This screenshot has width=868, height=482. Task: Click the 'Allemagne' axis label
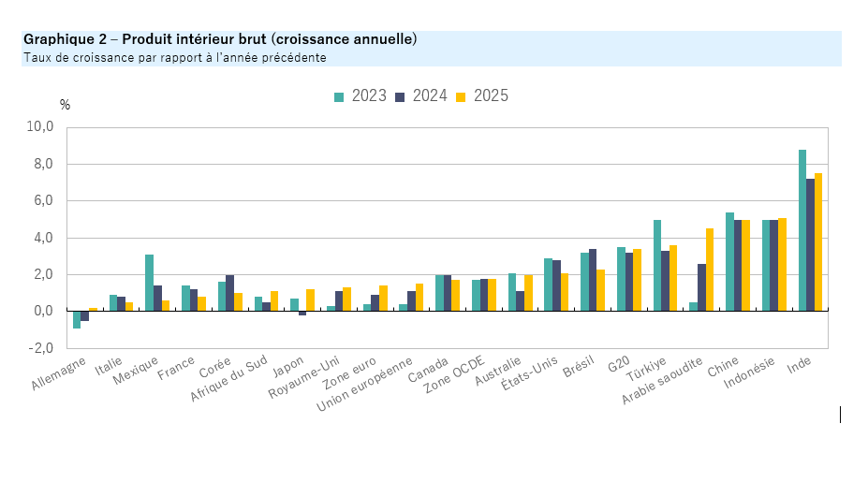click(x=60, y=372)
